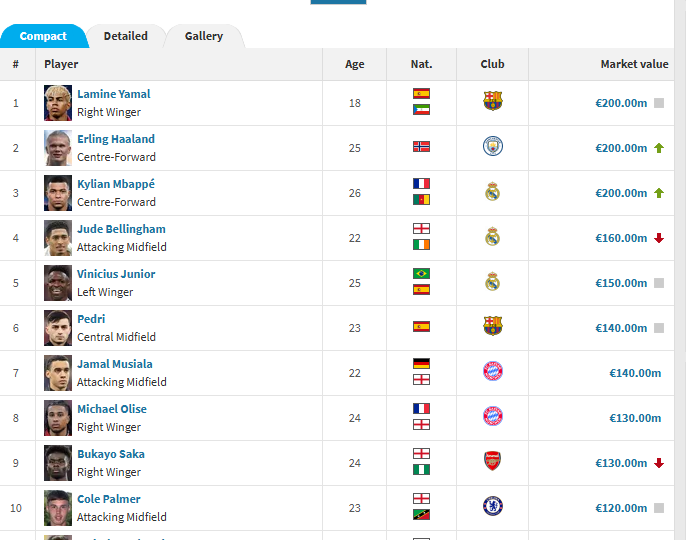
Task: Click green up arrow beside Haaland's market value
Action: point(659,148)
